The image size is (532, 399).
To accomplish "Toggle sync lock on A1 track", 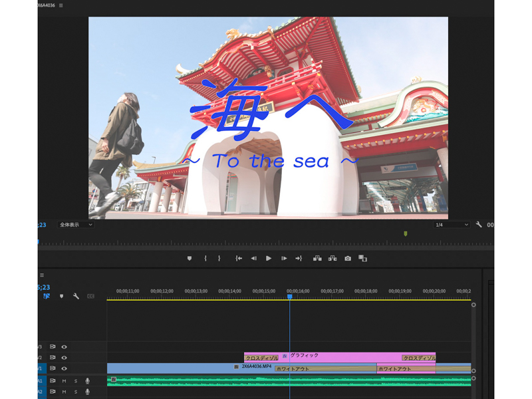I will click(53, 380).
